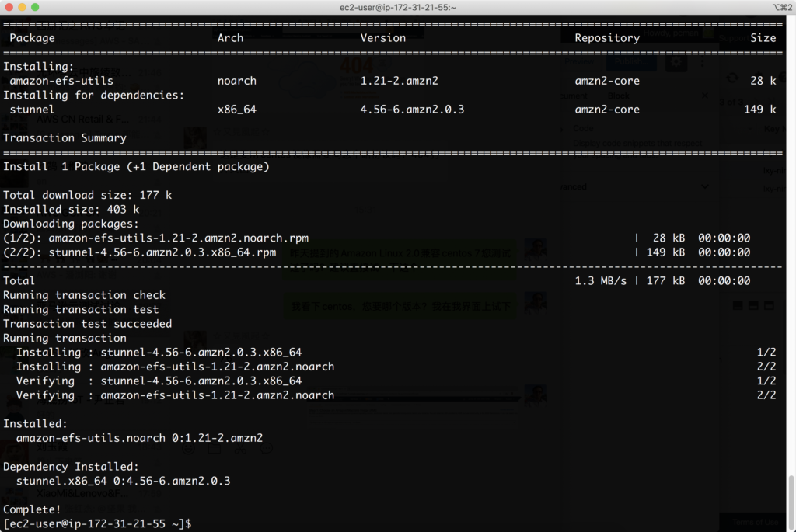Image resolution: width=796 pixels, height=532 pixels.
Task: Click the "Transaction test succeeded" line
Action: (87, 324)
